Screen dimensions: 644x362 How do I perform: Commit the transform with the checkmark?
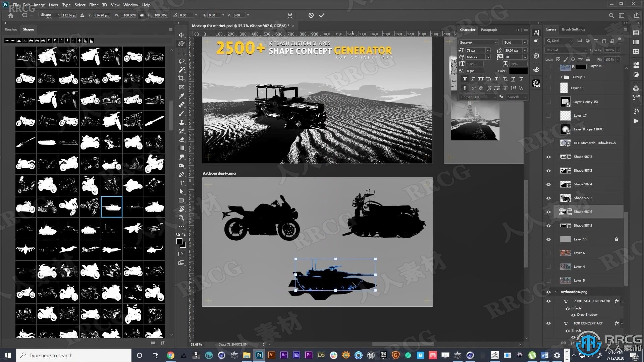[x=322, y=15]
